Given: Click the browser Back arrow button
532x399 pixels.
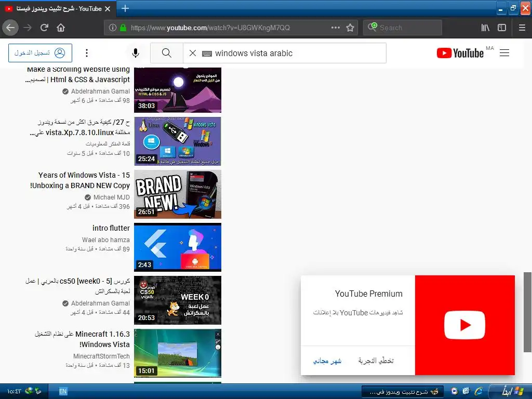Looking at the screenshot, I should click(x=10, y=28).
